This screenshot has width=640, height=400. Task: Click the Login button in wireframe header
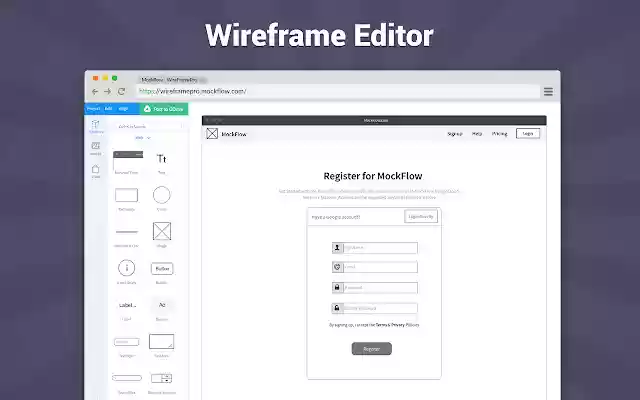pyautogui.click(x=528, y=133)
